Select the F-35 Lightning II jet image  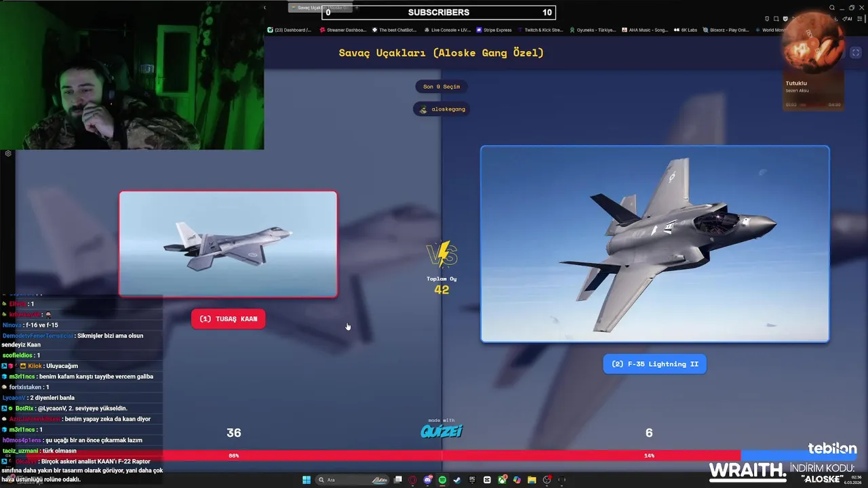tap(654, 244)
